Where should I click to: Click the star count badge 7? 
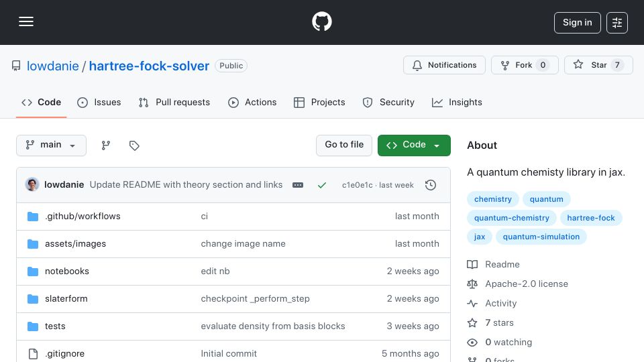(617, 65)
